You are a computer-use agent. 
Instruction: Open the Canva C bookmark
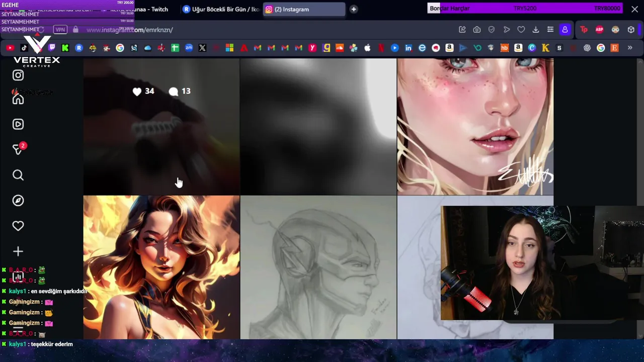point(532,48)
